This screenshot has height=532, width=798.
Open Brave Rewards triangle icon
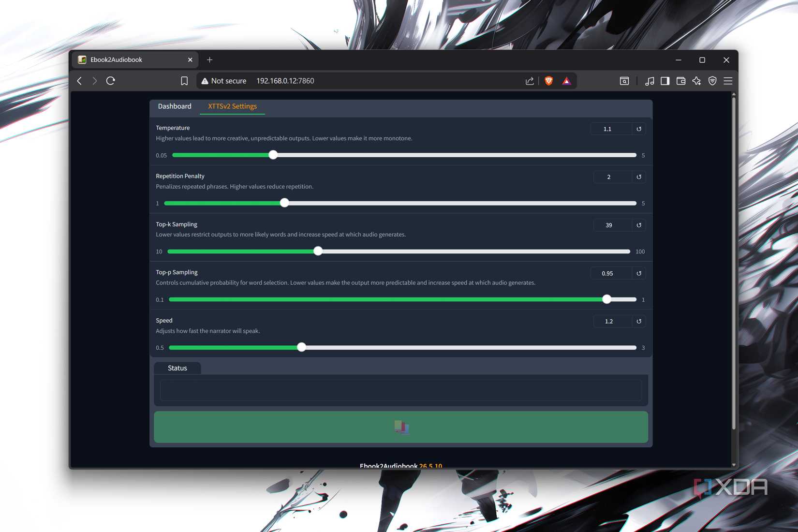(566, 81)
